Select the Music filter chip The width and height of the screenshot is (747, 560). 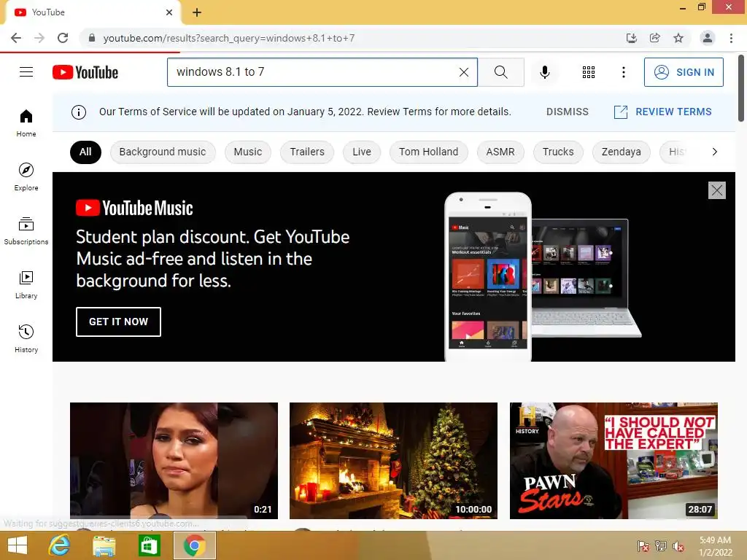coord(248,152)
